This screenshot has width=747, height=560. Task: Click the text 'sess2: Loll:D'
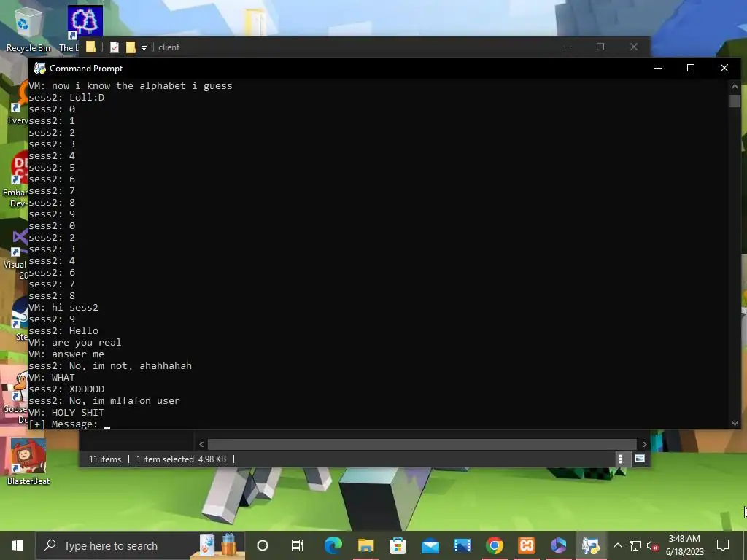point(66,97)
